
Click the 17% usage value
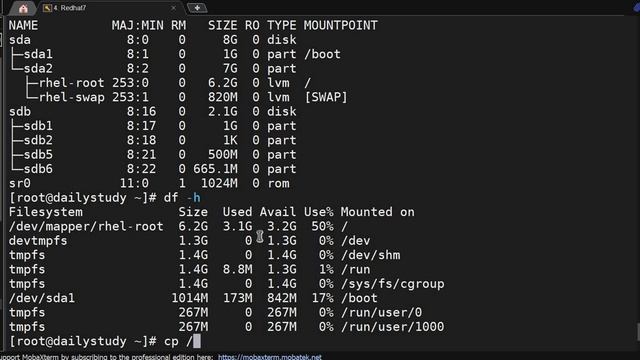click(x=322, y=298)
